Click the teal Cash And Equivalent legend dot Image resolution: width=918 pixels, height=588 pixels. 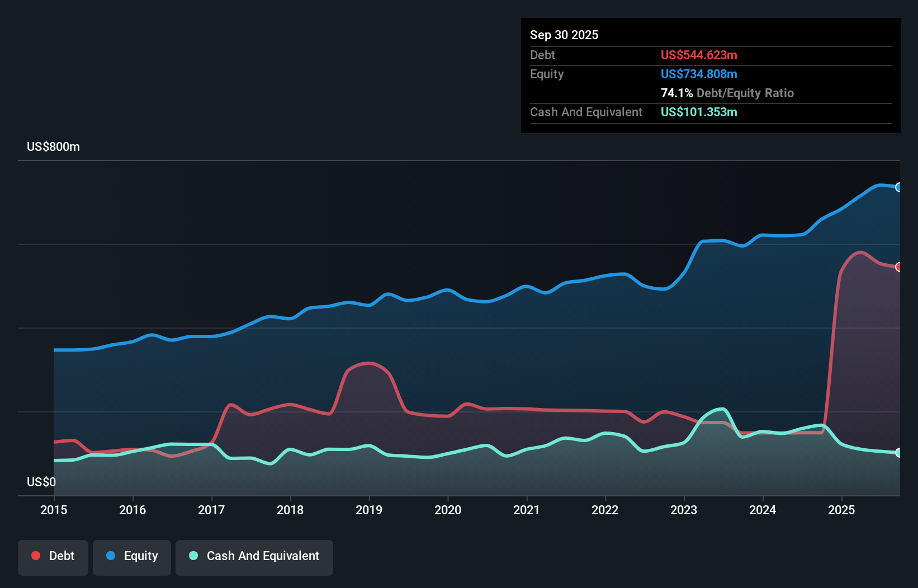click(x=193, y=556)
